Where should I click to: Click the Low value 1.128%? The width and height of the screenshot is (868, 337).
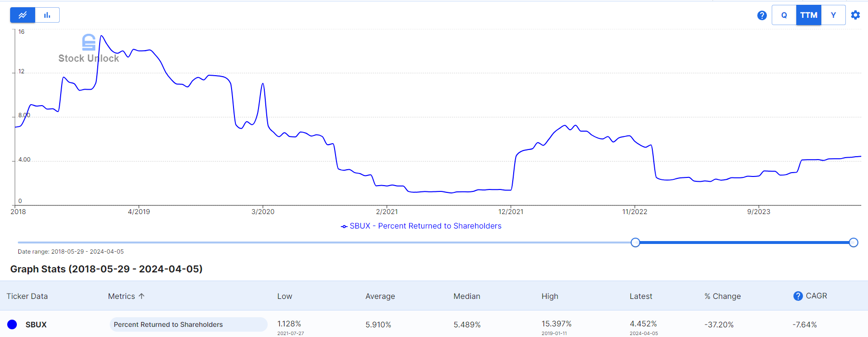[289, 324]
